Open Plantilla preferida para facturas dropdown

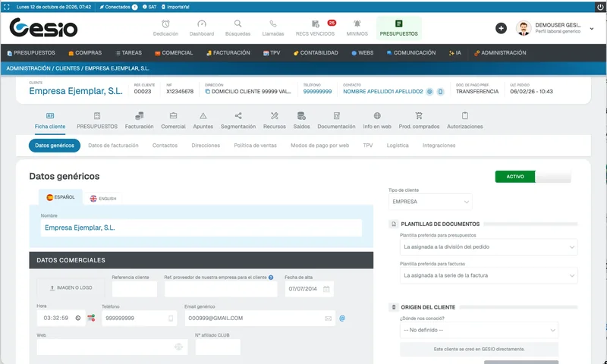tap(489, 275)
